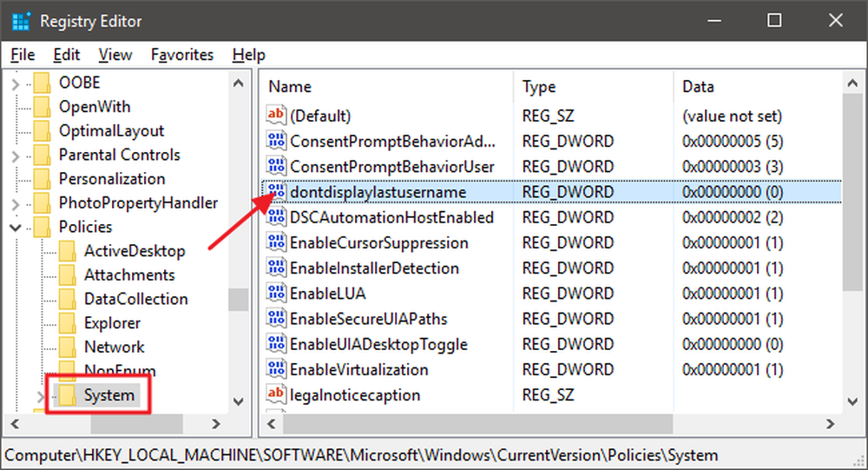Select the DataCollection key label

[135, 299]
